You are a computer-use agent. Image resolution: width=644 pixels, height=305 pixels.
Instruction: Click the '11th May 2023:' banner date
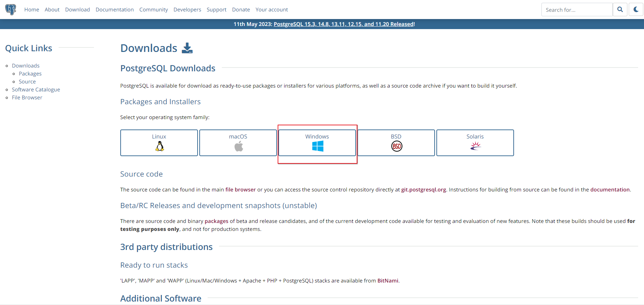[x=253, y=24]
